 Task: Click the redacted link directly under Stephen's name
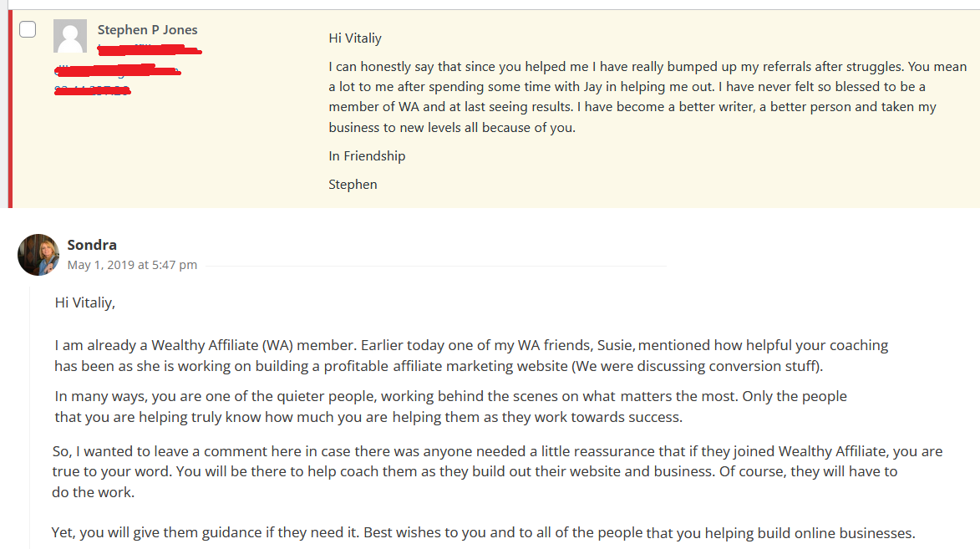click(150, 49)
